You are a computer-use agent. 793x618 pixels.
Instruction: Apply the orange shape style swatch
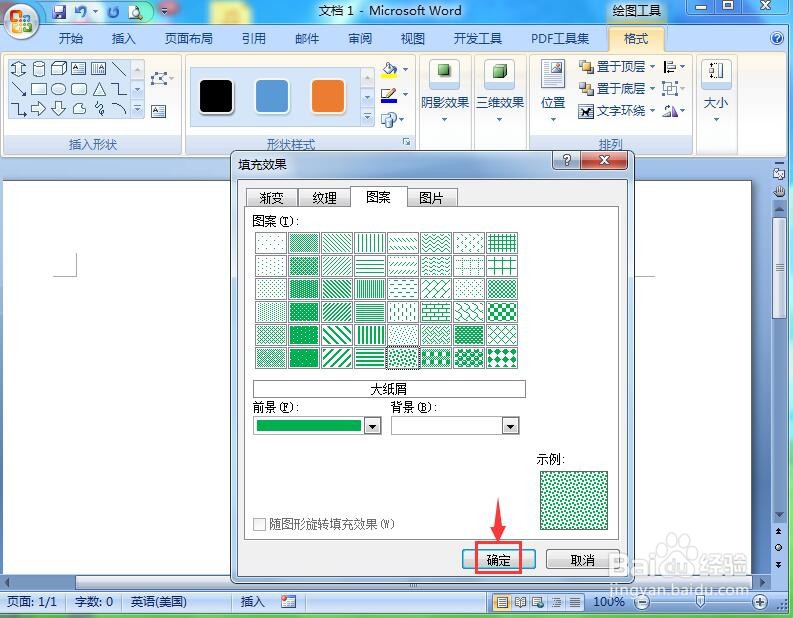pos(328,96)
